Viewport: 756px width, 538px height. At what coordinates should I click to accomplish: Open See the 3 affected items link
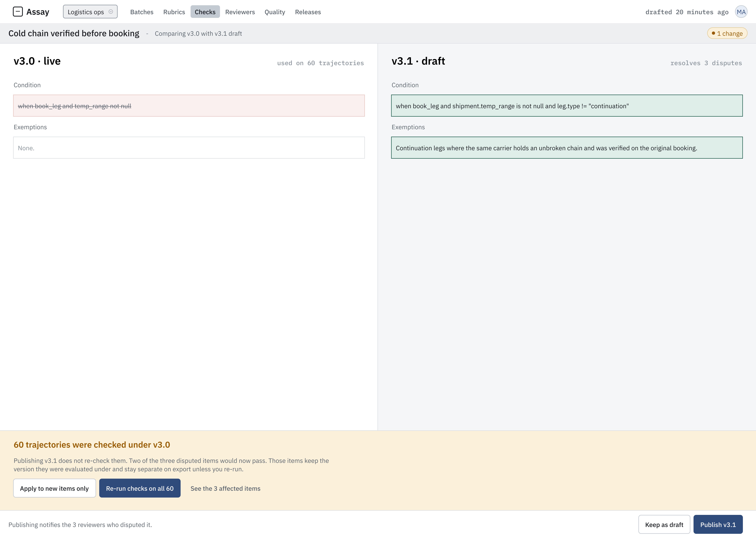[x=225, y=488]
